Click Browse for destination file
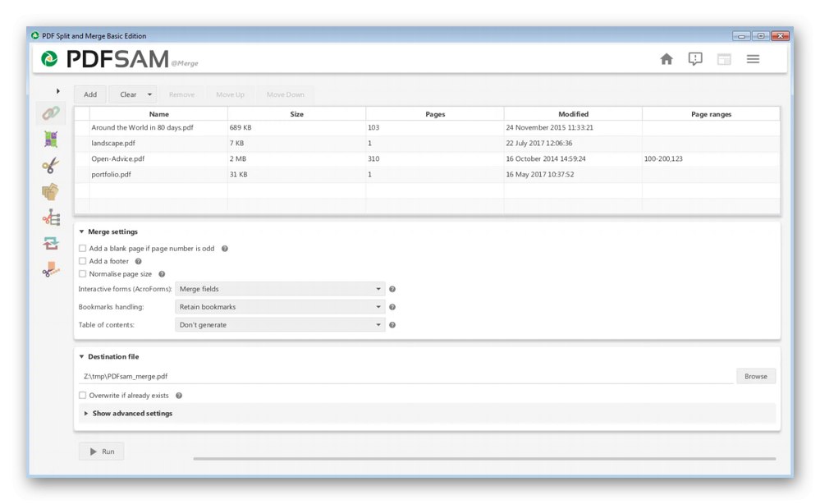This screenshot has width=820, height=504. [x=756, y=377]
